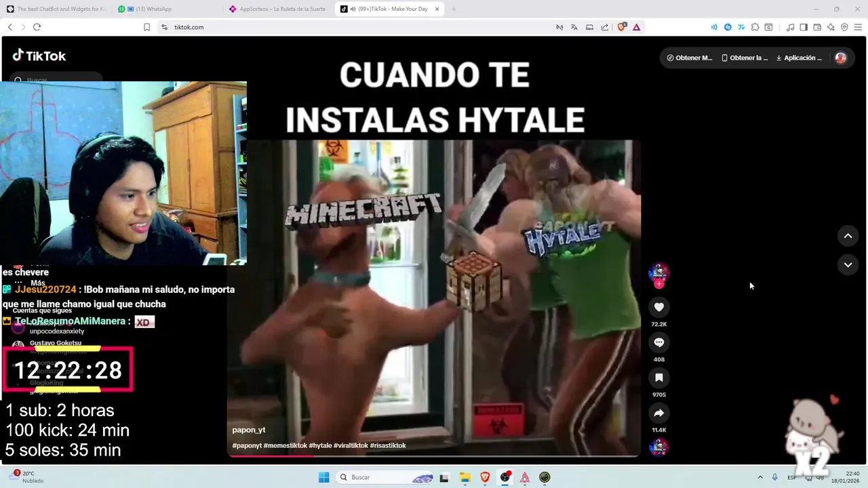Open Brave Wallet icon

[x=817, y=27]
